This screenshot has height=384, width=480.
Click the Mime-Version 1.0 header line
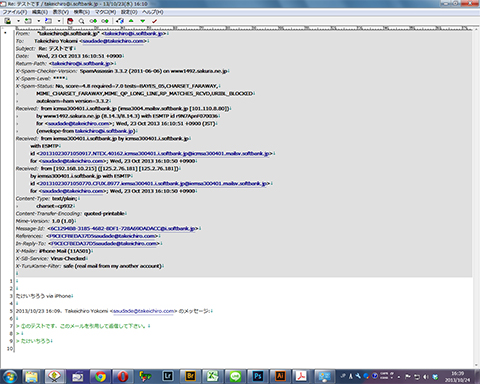click(46, 221)
